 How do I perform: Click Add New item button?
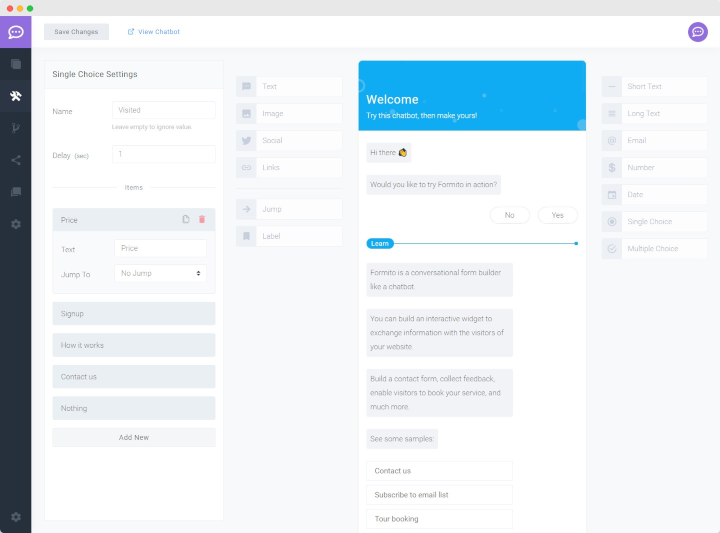tap(134, 438)
